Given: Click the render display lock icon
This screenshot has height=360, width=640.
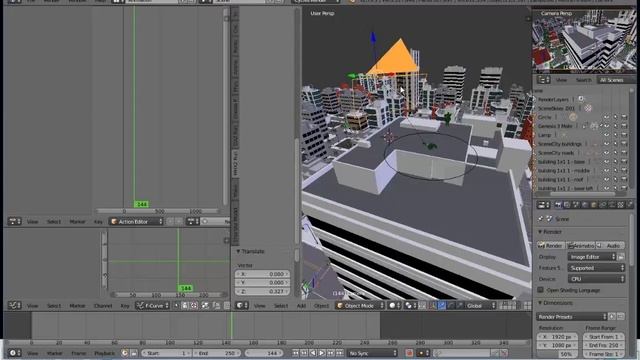Looking at the screenshot, I should pyautogui.click(x=621, y=257).
